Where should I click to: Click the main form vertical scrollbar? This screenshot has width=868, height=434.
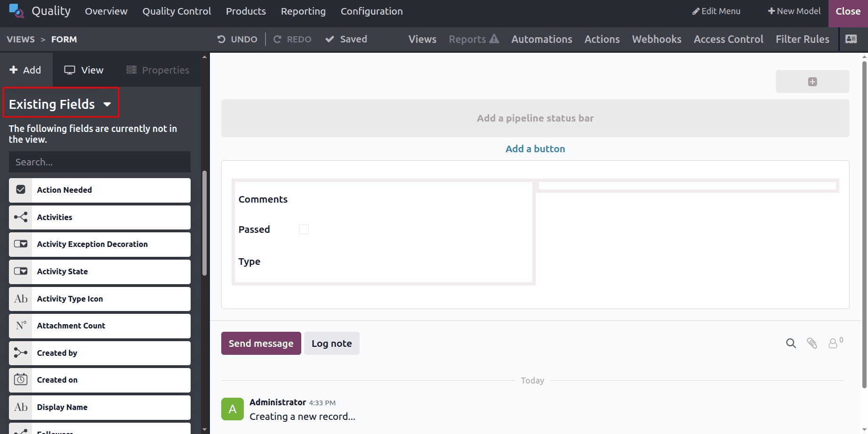(x=864, y=224)
